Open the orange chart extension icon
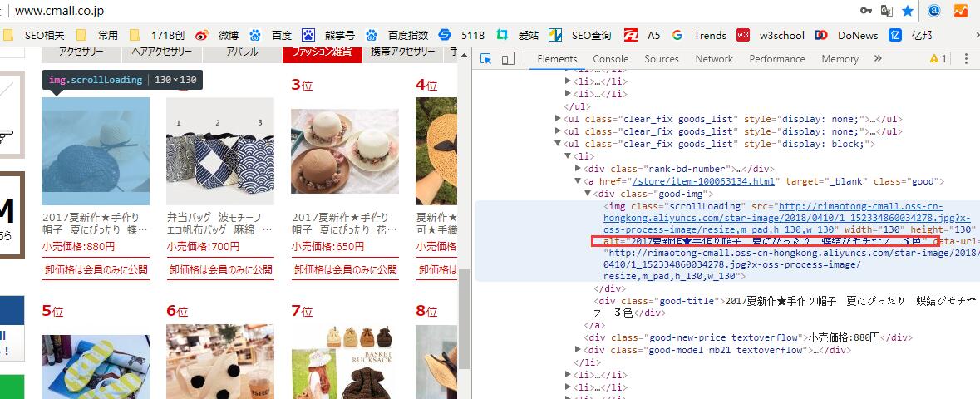Viewport: 980px width, 399px height. click(x=961, y=11)
